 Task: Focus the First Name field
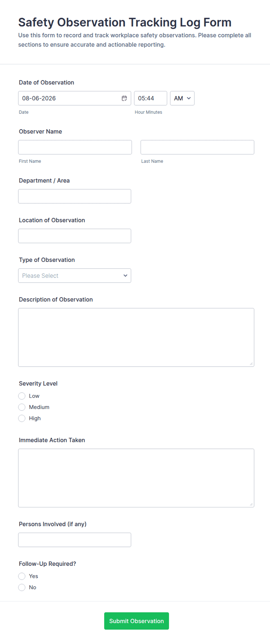(75, 147)
